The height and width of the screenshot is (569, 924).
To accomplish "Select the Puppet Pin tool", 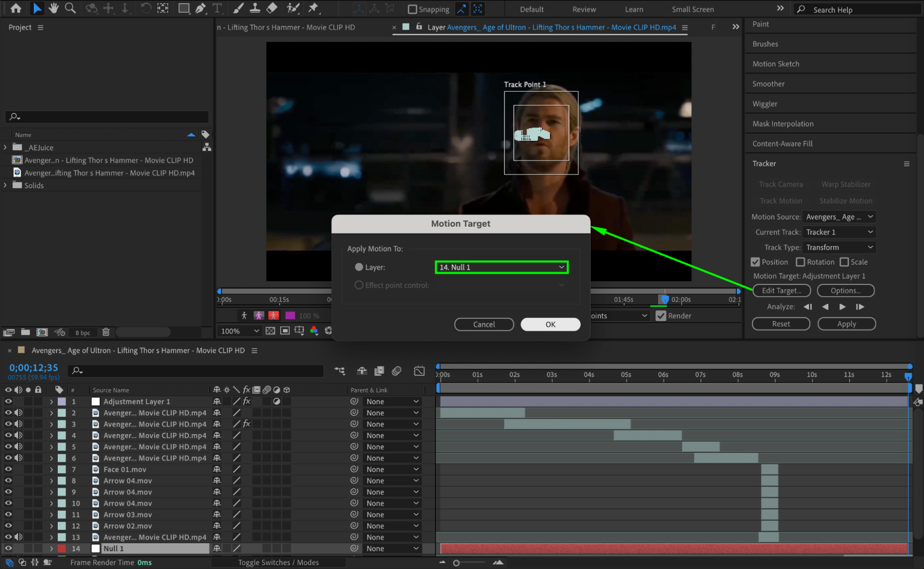I will click(313, 8).
